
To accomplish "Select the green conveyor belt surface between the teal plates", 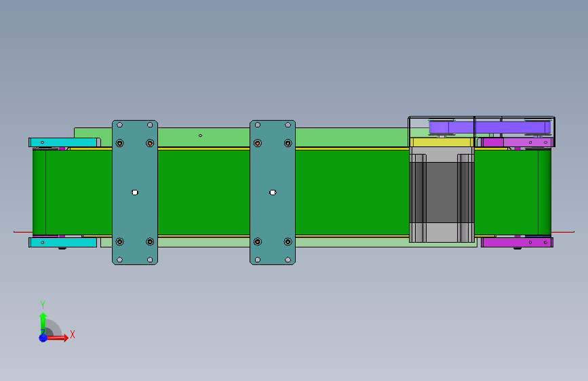I will tap(203, 193).
